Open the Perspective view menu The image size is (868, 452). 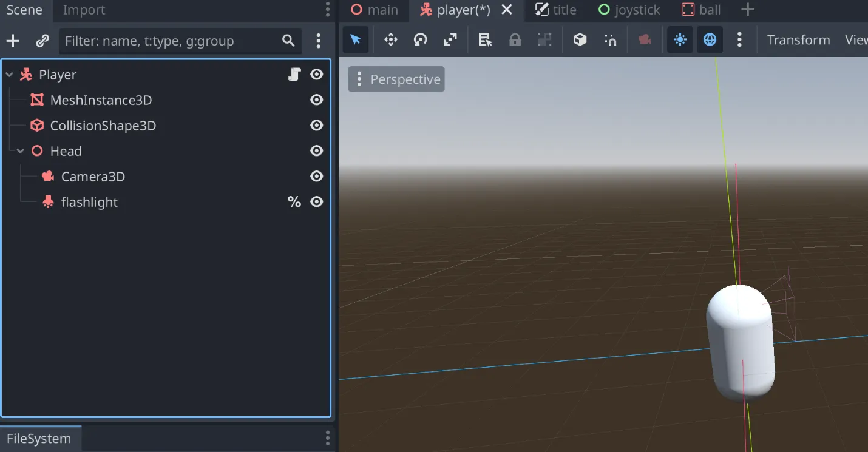396,79
